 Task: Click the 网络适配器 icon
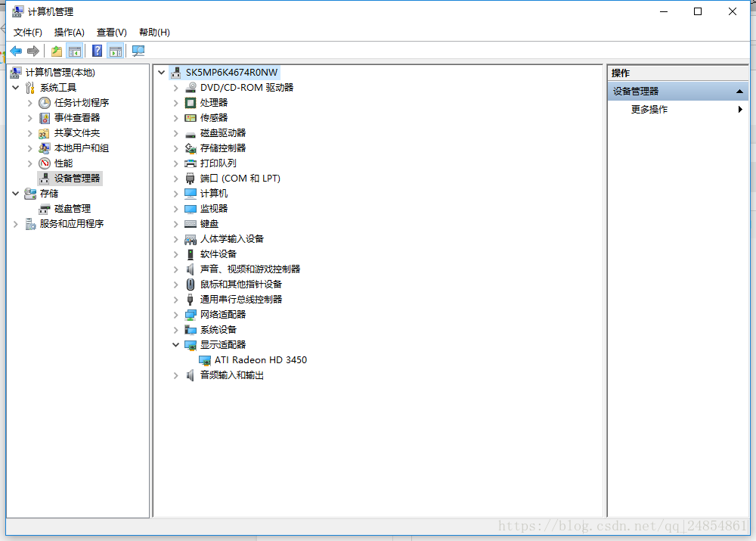[191, 315]
